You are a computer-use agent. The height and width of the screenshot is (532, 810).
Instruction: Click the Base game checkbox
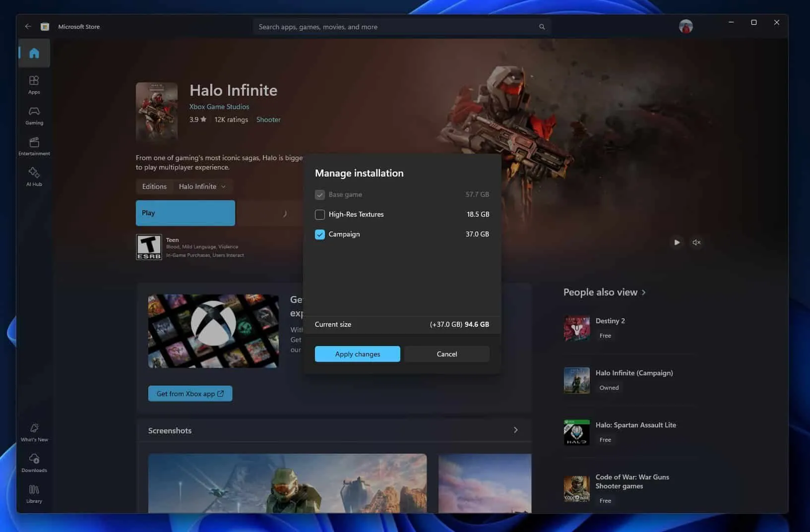pos(320,194)
